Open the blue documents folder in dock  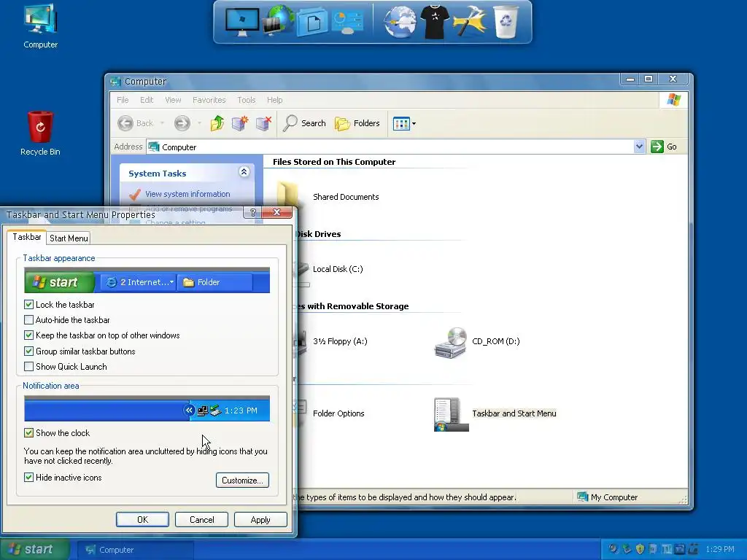pyautogui.click(x=312, y=23)
